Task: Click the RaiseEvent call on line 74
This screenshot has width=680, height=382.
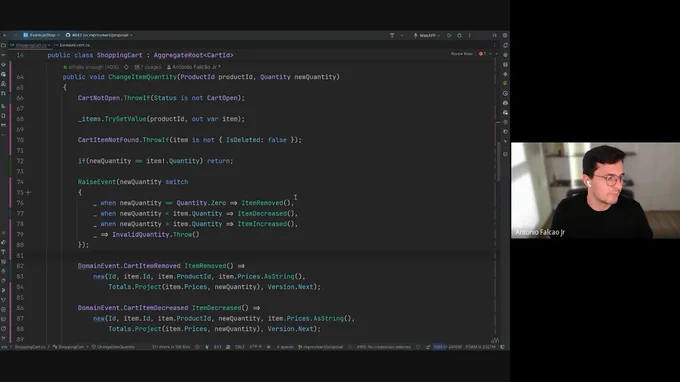Action: click(97, 182)
